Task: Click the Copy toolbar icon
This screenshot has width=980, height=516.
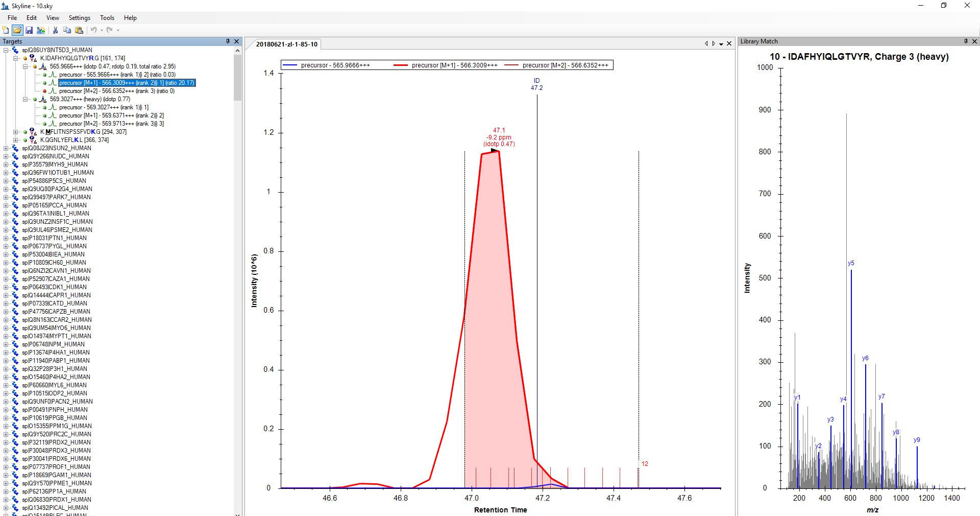Action: [x=67, y=30]
